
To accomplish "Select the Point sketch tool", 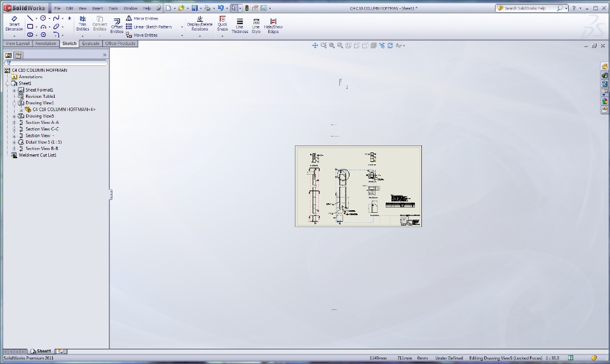I will pyautogui.click(x=69, y=18).
